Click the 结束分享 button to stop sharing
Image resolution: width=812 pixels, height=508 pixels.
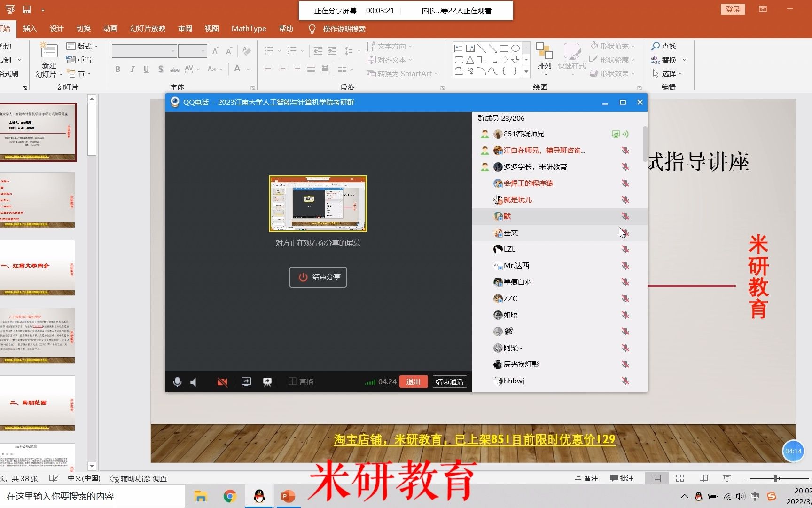click(x=318, y=277)
